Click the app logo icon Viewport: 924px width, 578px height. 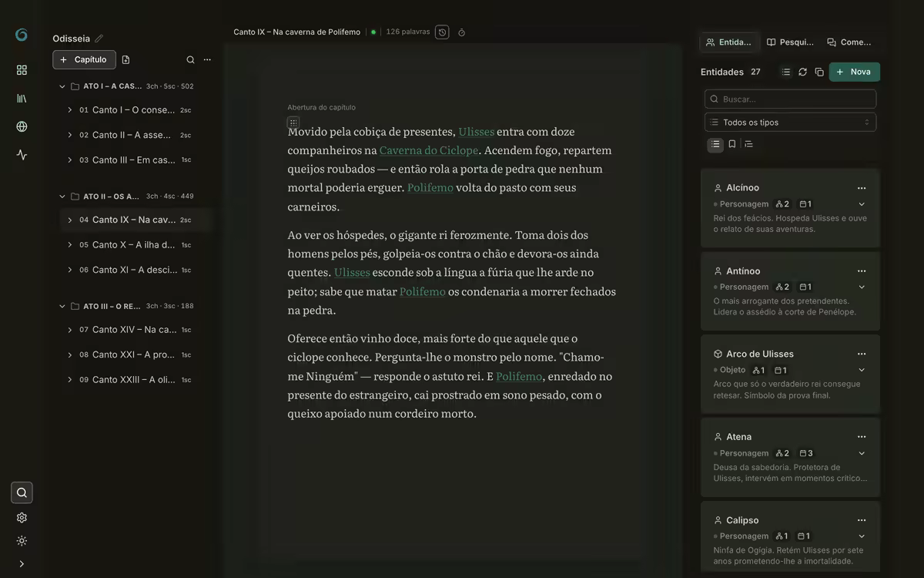(x=22, y=35)
